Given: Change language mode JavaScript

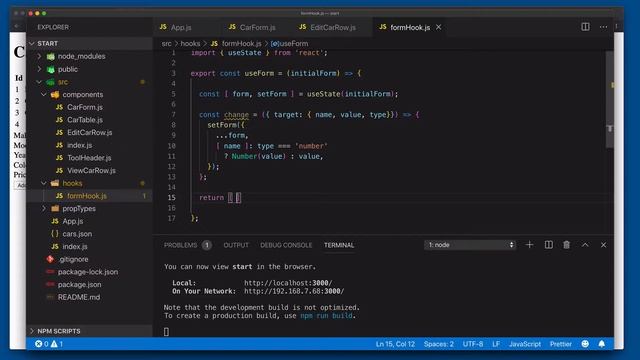Looking at the screenshot, I should click(524, 344).
